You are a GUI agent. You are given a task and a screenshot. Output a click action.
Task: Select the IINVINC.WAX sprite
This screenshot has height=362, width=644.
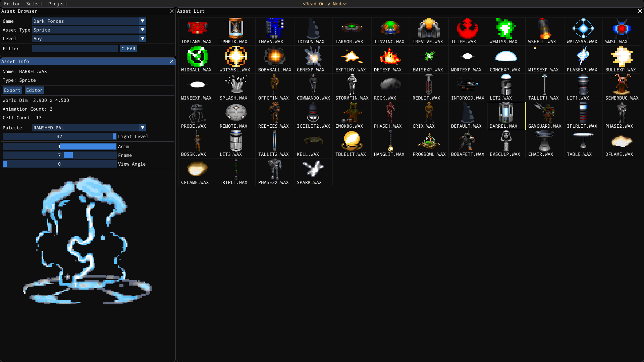click(x=390, y=32)
